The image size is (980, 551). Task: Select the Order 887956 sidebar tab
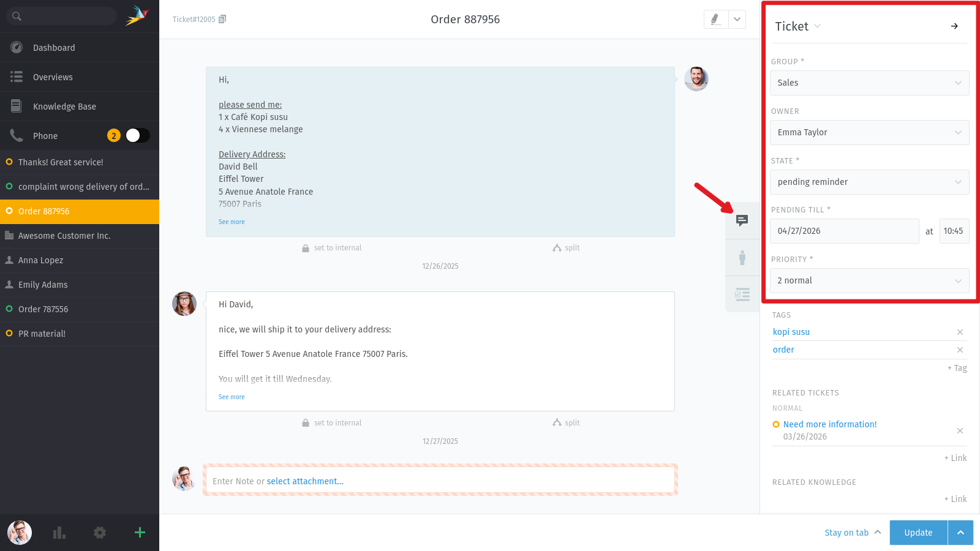(x=80, y=211)
